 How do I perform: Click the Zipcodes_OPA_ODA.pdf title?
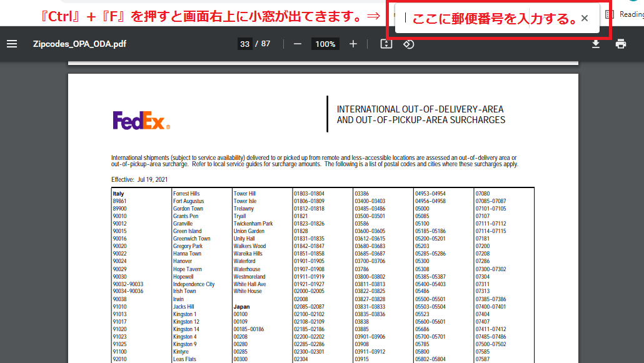79,44
